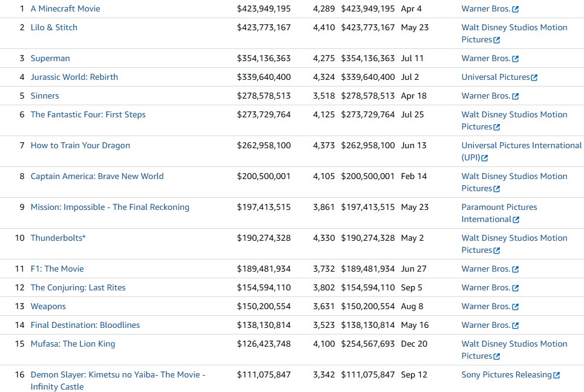Open the Thunderbolts* movie link
Screen dimensions: 584x392
coord(58,238)
